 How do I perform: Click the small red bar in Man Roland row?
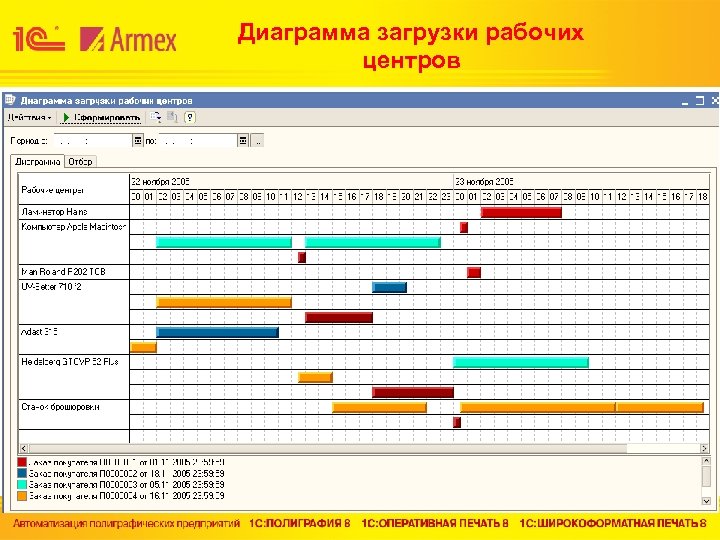[474, 272]
